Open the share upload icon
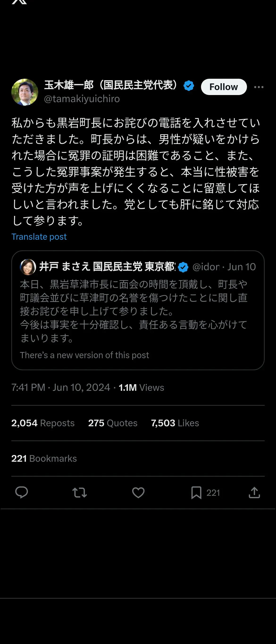Viewport: 276px width, 644px height. point(254,492)
